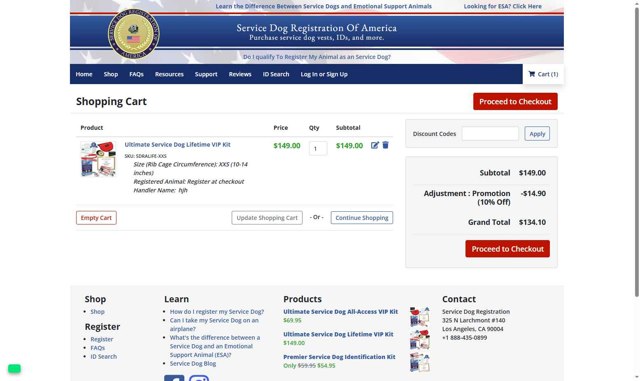Image resolution: width=640 pixels, height=381 pixels.
Task: Focus the Discount Codes input field
Action: point(490,134)
